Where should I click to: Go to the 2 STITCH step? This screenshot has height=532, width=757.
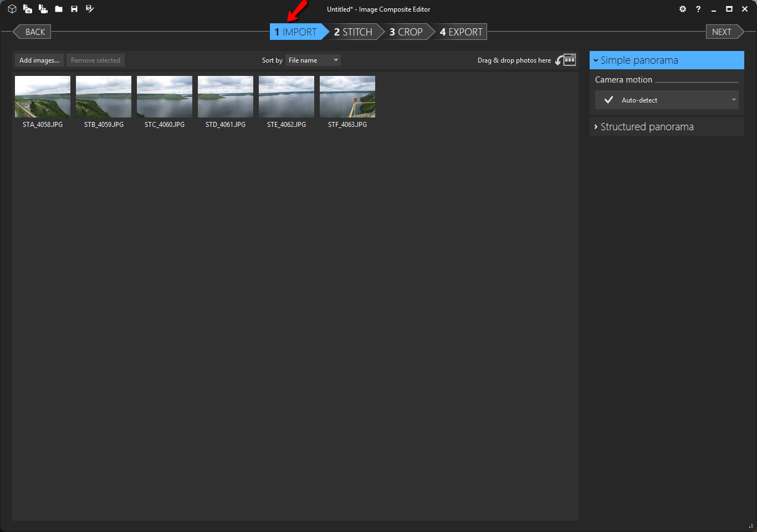pyautogui.click(x=353, y=32)
